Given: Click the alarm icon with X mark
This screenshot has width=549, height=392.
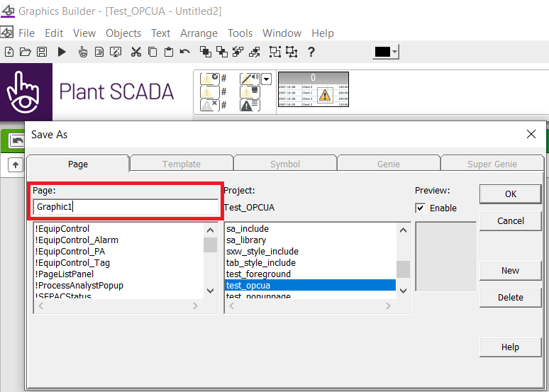Looking at the screenshot, I should pos(210,105).
